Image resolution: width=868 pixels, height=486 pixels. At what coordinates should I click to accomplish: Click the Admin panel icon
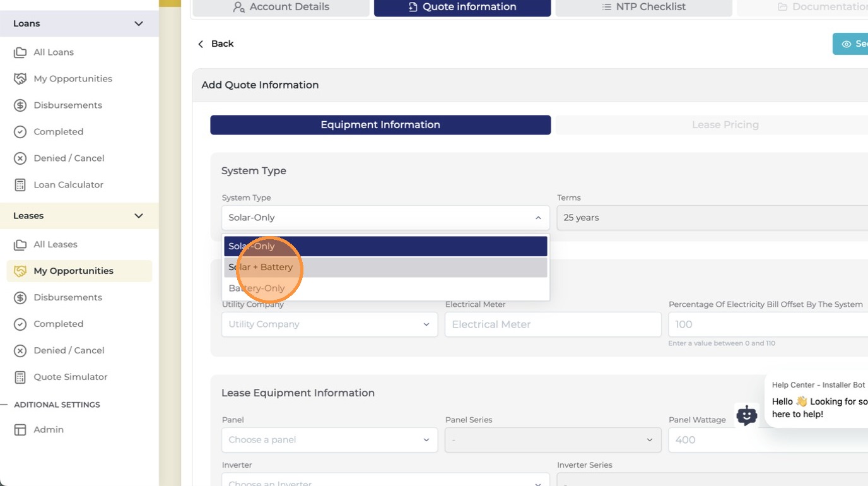click(x=20, y=430)
